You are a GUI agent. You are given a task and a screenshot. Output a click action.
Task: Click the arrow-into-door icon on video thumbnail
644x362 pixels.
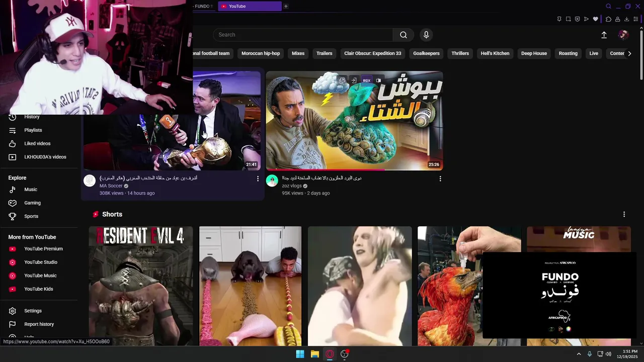pyautogui.click(x=354, y=80)
